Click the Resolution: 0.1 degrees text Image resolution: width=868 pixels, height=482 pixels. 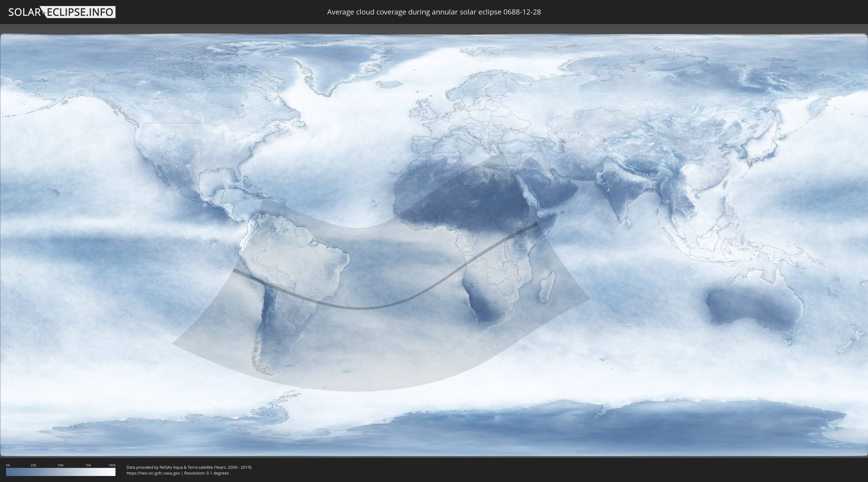coord(206,473)
